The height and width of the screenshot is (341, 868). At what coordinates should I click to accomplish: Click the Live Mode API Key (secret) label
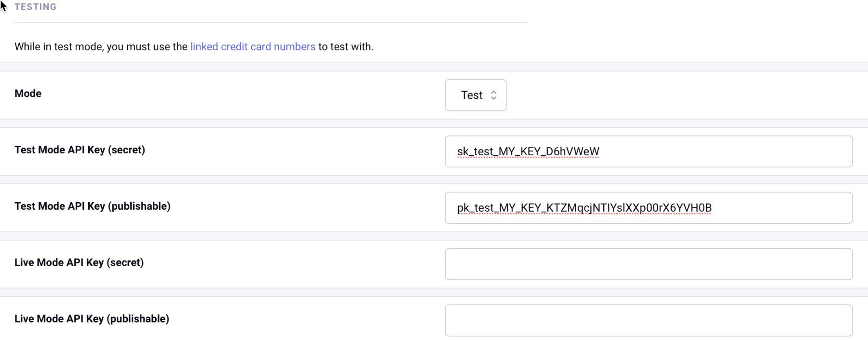tap(79, 262)
